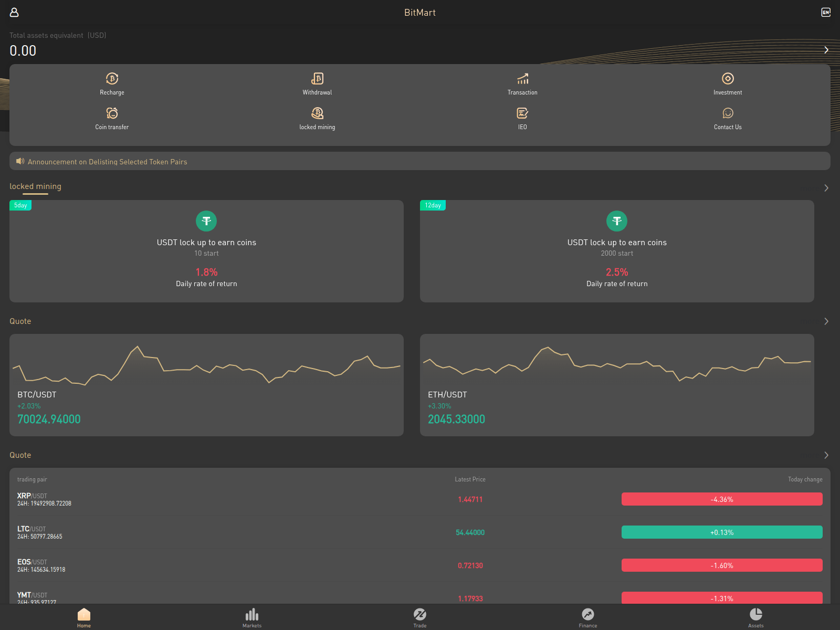Click the 1.8% daily rate of return
The height and width of the screenshot is (630, 840).
(x=206, y=272)
